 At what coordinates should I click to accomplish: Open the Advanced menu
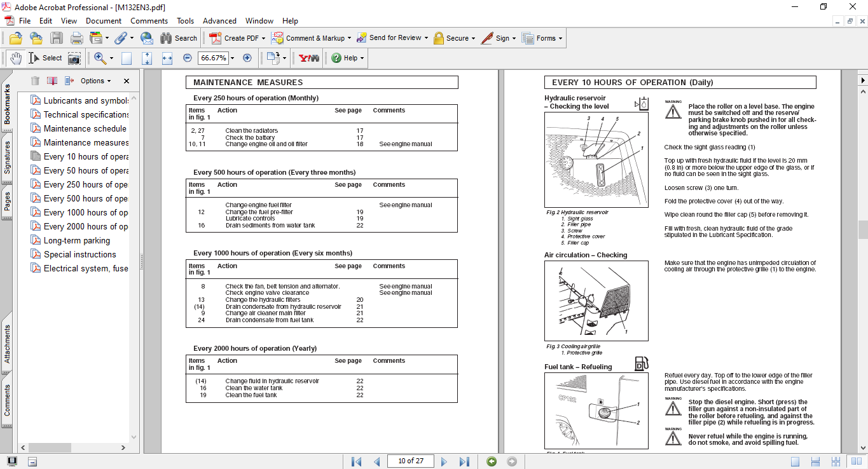click(x=219, y=21)
